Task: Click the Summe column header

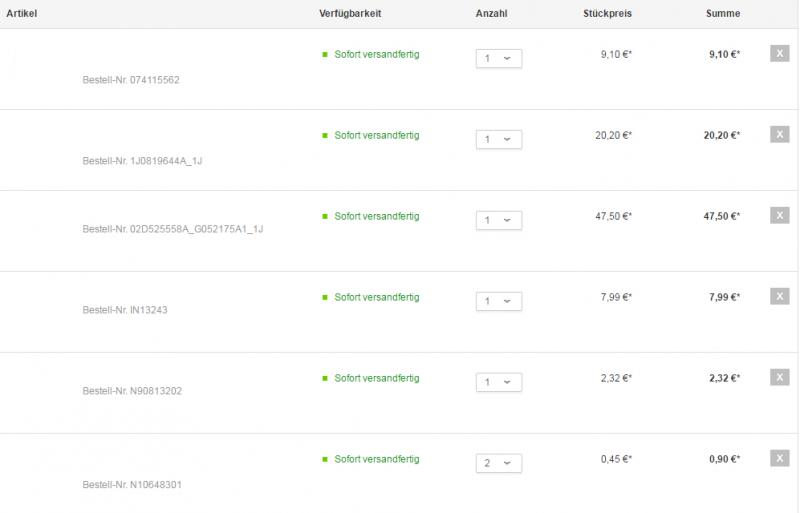Action: 723,14
